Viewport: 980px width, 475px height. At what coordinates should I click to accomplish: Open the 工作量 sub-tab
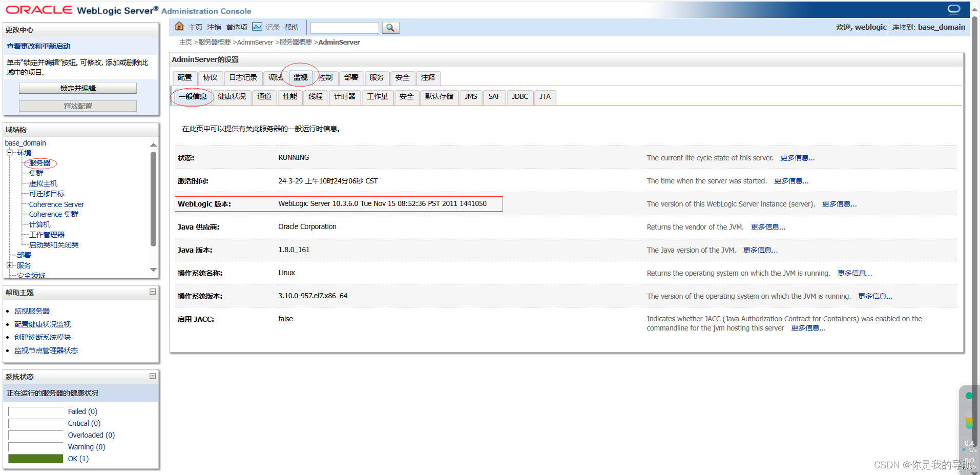pyautogui.click(x=378, y=97)
